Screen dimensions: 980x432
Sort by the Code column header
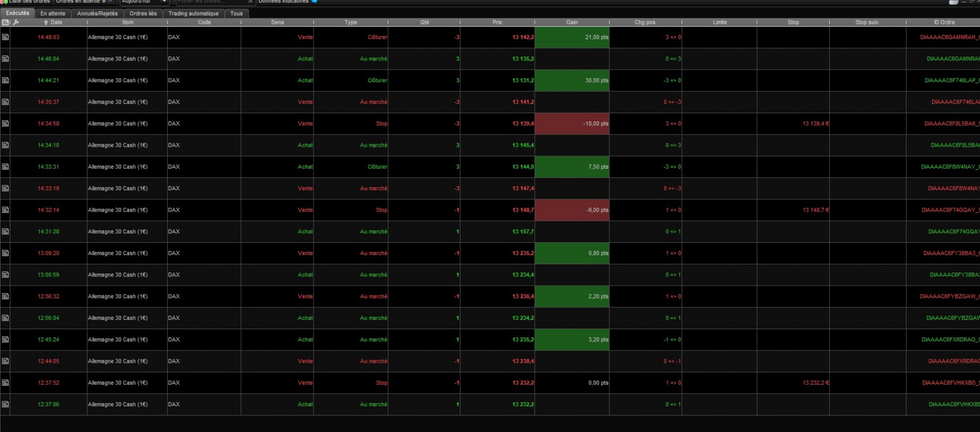coord(204,22)
